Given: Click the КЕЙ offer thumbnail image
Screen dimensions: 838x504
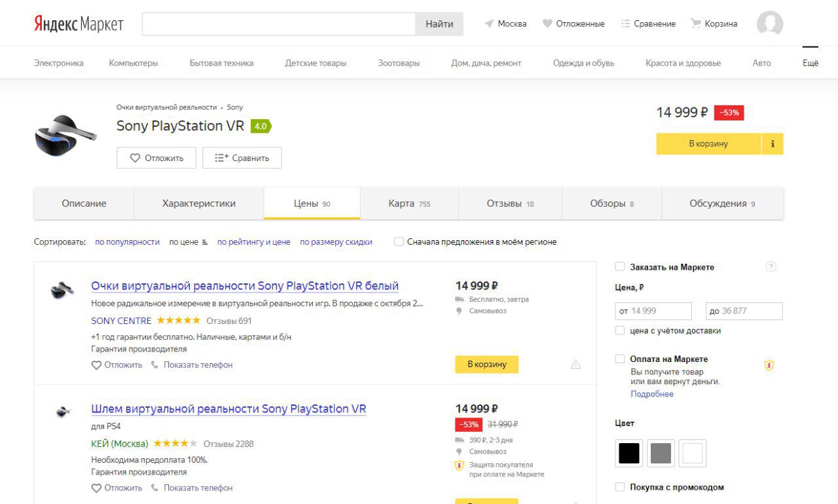Looking at the screenshot, I should (x=63, y=412).
